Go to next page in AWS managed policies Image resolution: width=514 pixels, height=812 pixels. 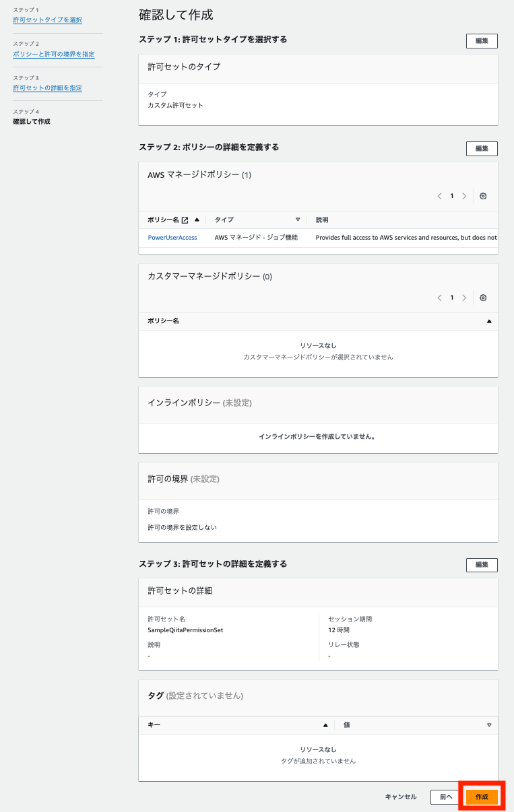tap(464, 196)
